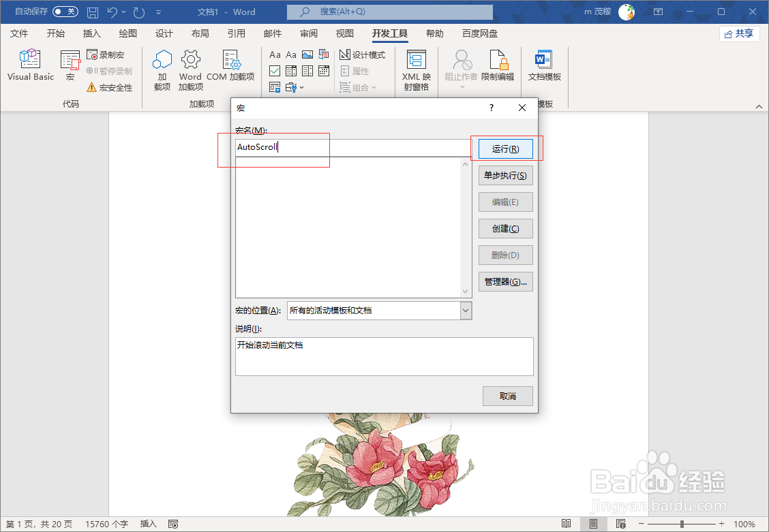This screenshot has width=769, height=532.
Task: Click the save icon in title bar
Action: tap(92, 12)
